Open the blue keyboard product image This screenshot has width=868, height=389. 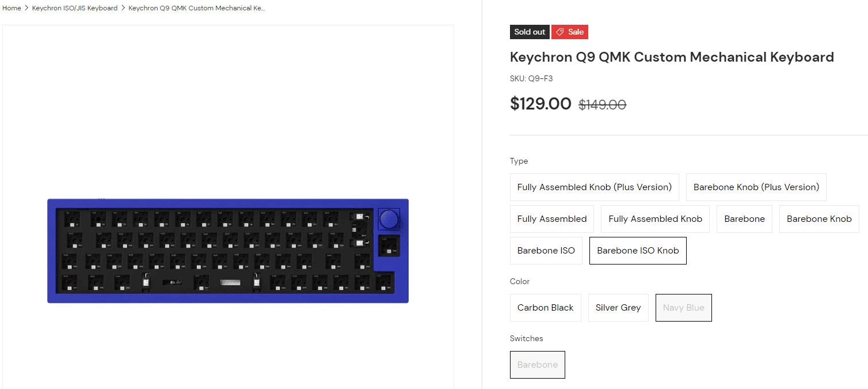point(228,251)
